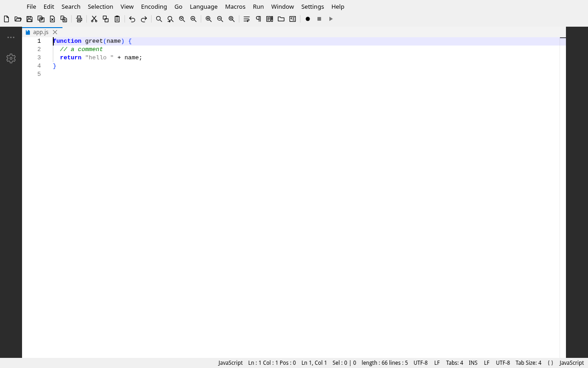Screen dimensions: 588x368
Task: Click the curly braces status bar icon
Action: 550,363
